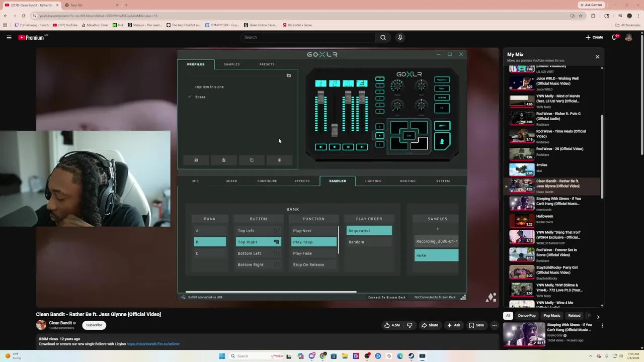Expand more category chips in recommendations

click(598, 317)
